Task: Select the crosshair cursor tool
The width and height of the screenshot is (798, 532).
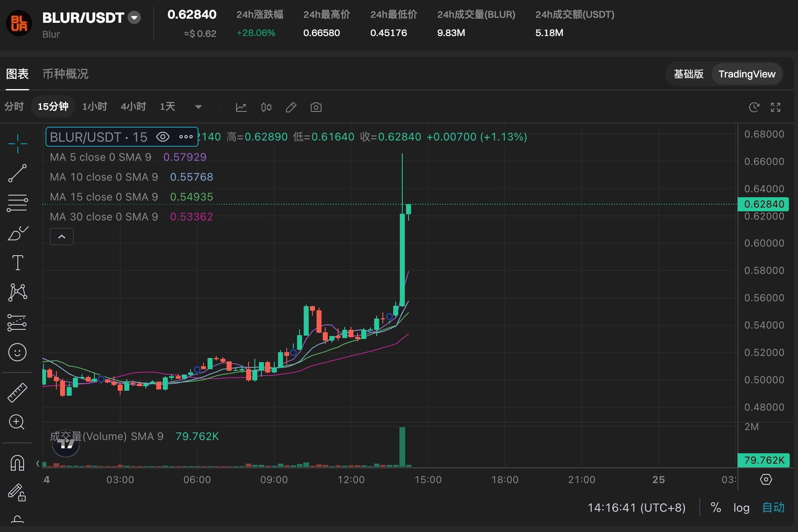Action: (17, 144)
